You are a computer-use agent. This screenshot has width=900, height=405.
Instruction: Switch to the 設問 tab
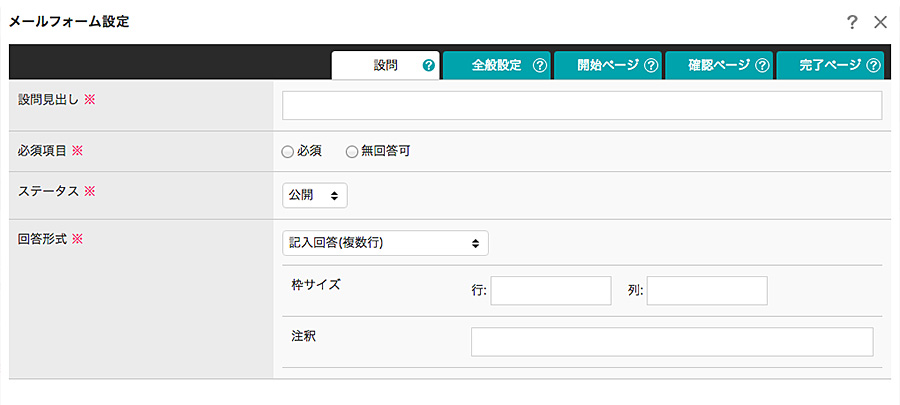(386, 65)
